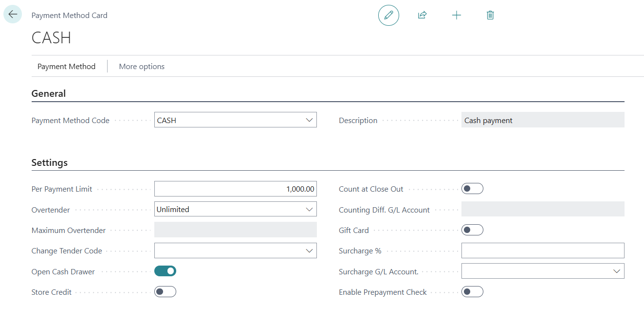Collapse the Settings section header
This screenshot has width=644, height=322.
click(50, 162)
